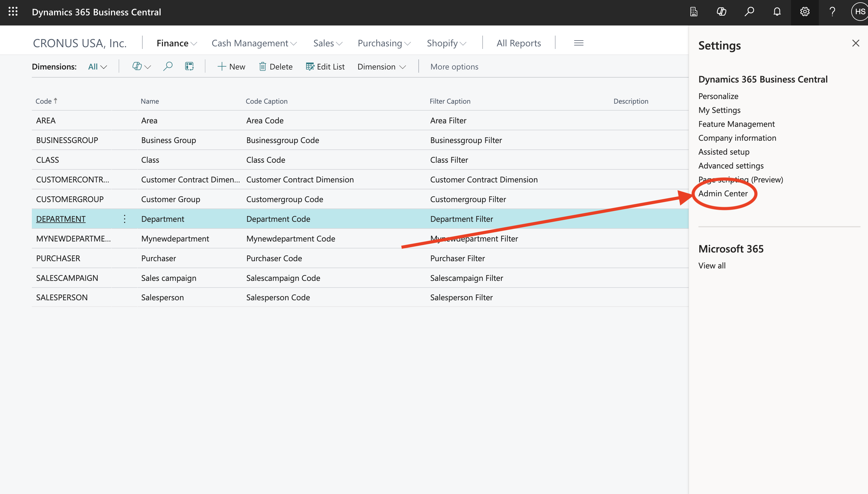Open row actions for DEPARTMENT row
This screenshot has height=494, width=868.
pyautogui.click(x=125, y=219)
